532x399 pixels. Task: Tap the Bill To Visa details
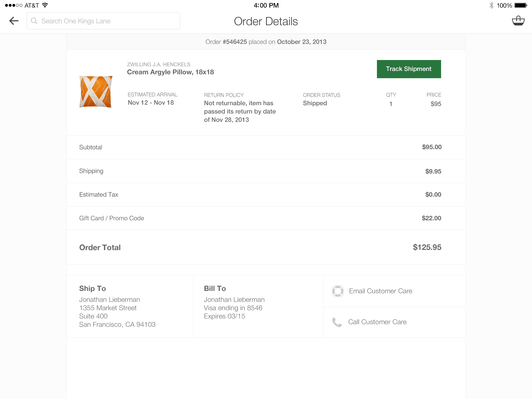pos(233,308)
